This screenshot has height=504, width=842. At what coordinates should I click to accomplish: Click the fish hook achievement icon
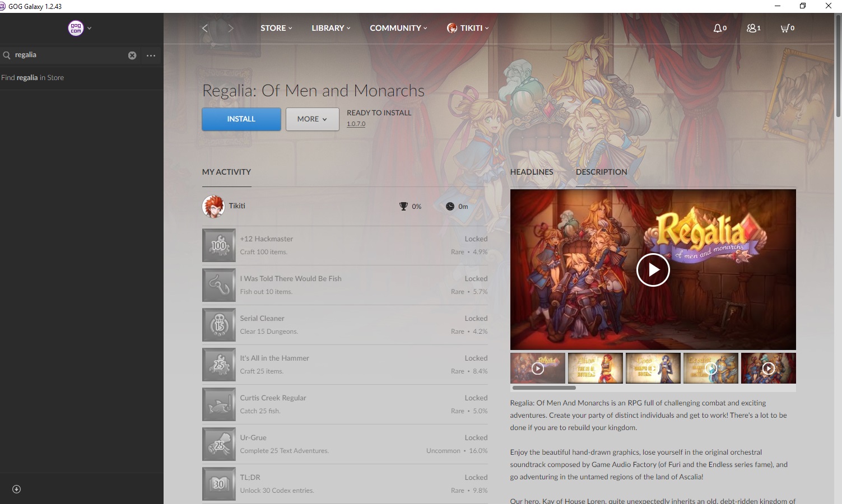pos(219,285)
